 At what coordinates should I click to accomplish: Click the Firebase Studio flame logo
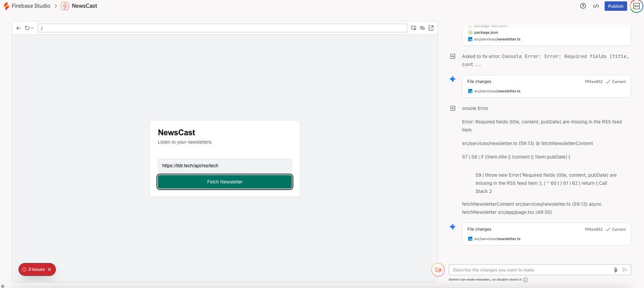(6, 6)
